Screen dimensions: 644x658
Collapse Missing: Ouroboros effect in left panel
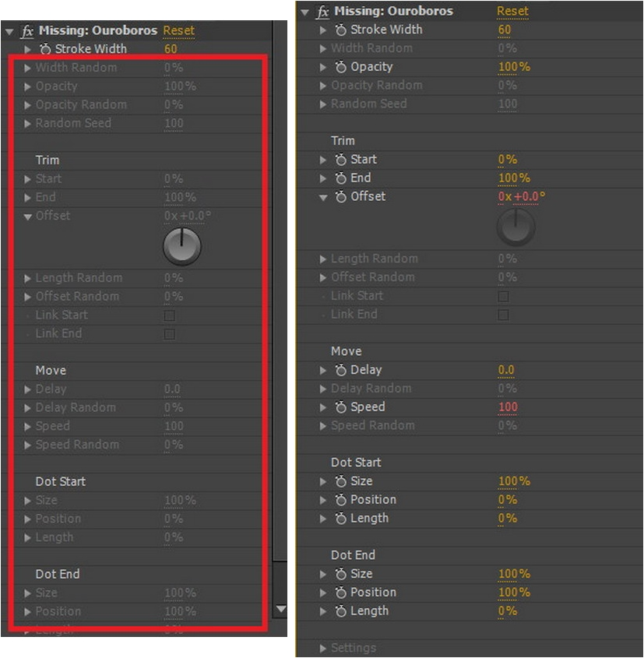pos(9,31)
